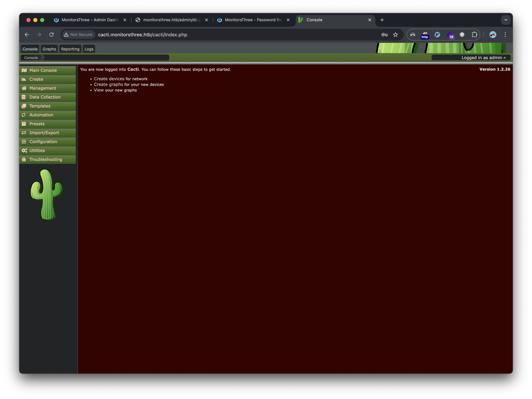Viewport: 532px width, 399px height.
Task: Open the browser extensions puzzle icon
Action: [474, 35]
